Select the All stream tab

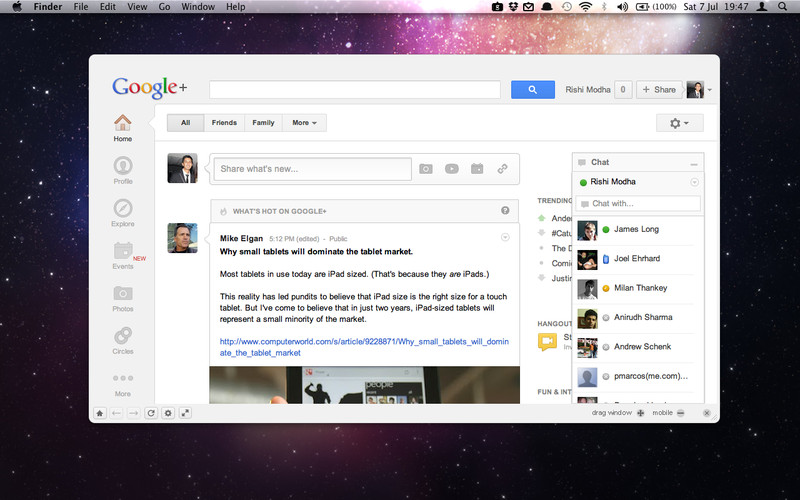185,122
